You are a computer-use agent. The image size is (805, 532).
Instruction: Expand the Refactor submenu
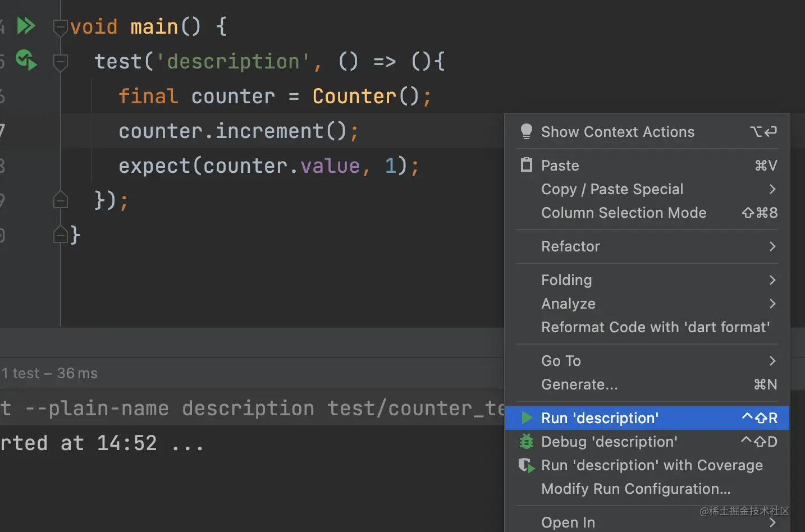click(x=570, y=246)
